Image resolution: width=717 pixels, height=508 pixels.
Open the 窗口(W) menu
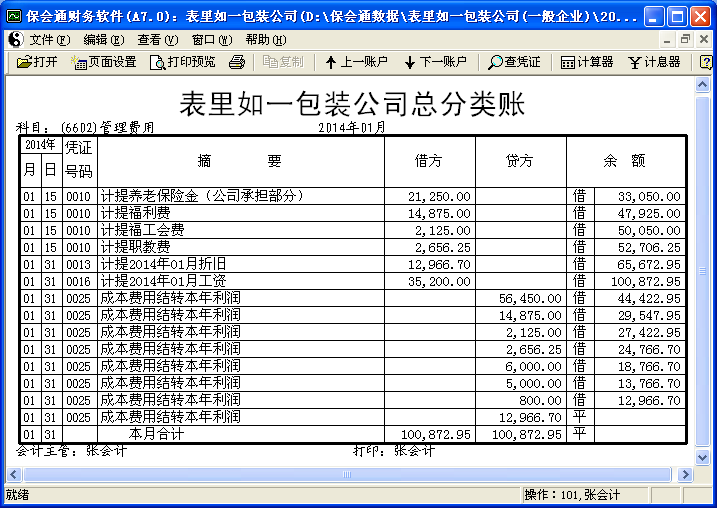(212, 40)
